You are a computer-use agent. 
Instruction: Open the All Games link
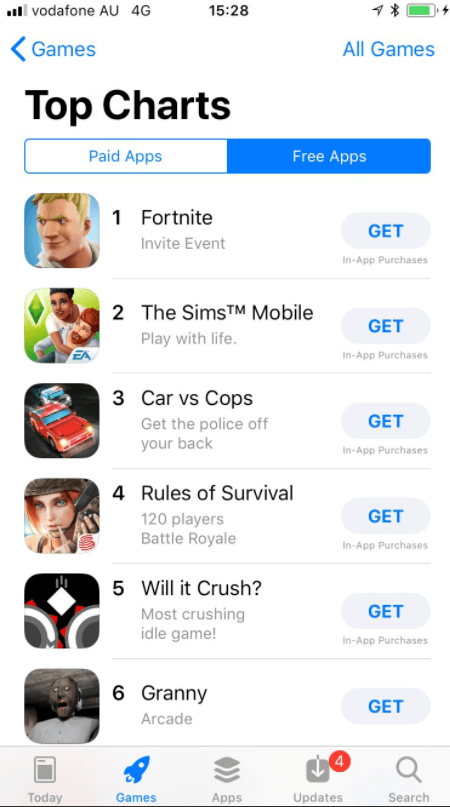click(389, 49)
